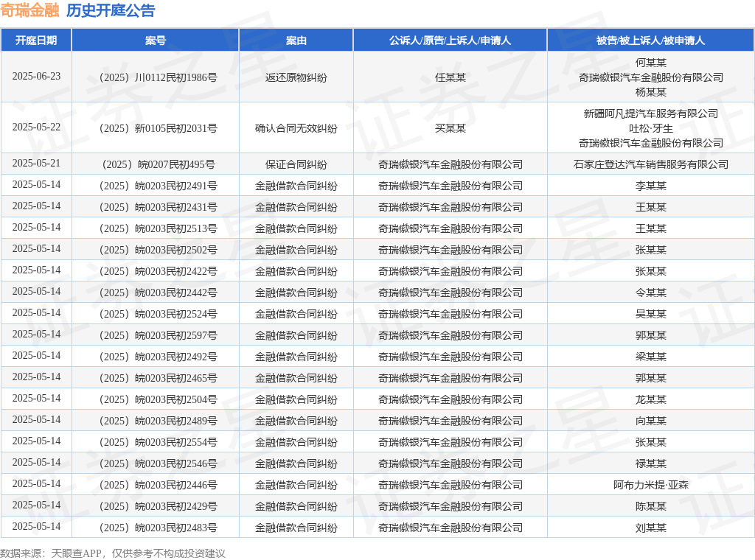Select the 开庭日期 column header
This screenshot has width=755, height=560.
point(36,41)
